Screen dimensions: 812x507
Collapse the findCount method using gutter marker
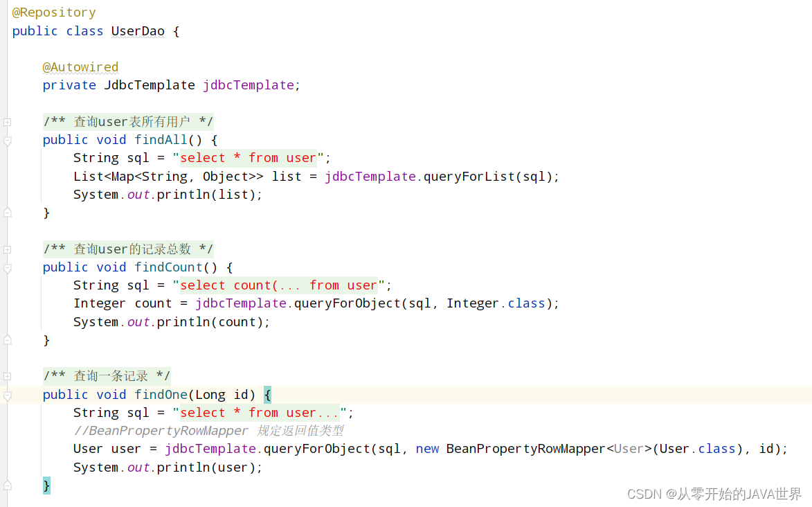[7, 268]
